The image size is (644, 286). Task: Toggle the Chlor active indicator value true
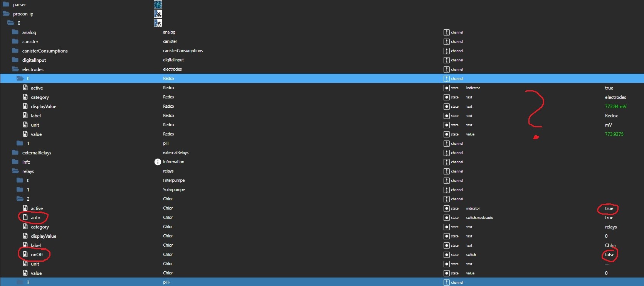[x=609, y=208]
